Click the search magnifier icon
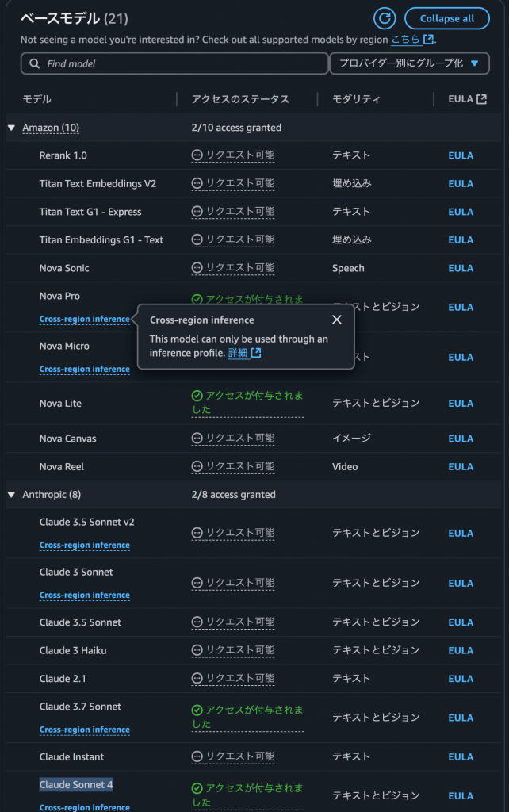 click(x=35, y=63)
